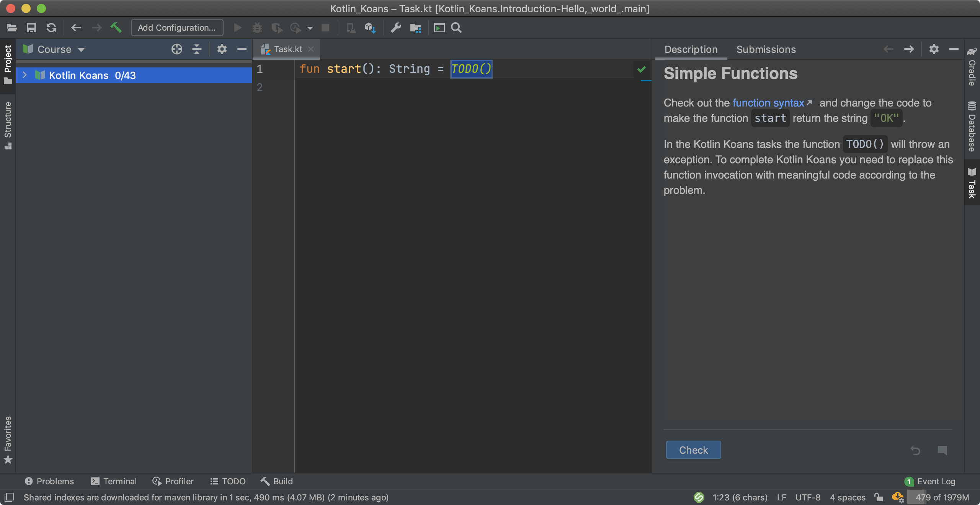This screenshot has height=505, width=980.
Task: Click the next task arrow in Description panel
Action: pos(909,49)
